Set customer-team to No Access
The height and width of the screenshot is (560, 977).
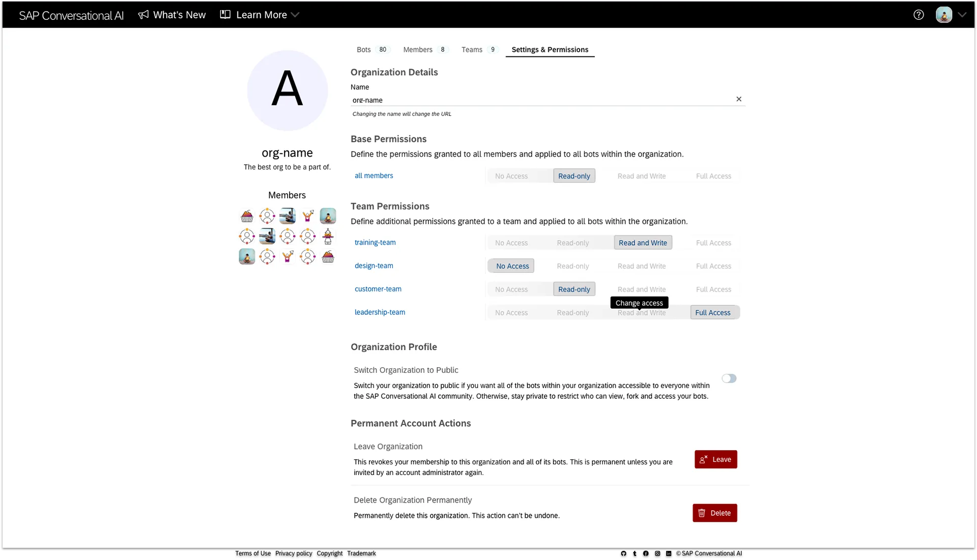click(x=511, y=289)
